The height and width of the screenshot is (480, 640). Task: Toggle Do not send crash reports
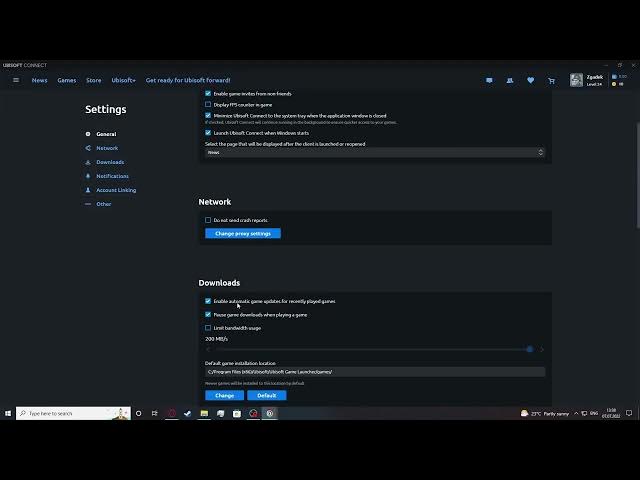208,220
